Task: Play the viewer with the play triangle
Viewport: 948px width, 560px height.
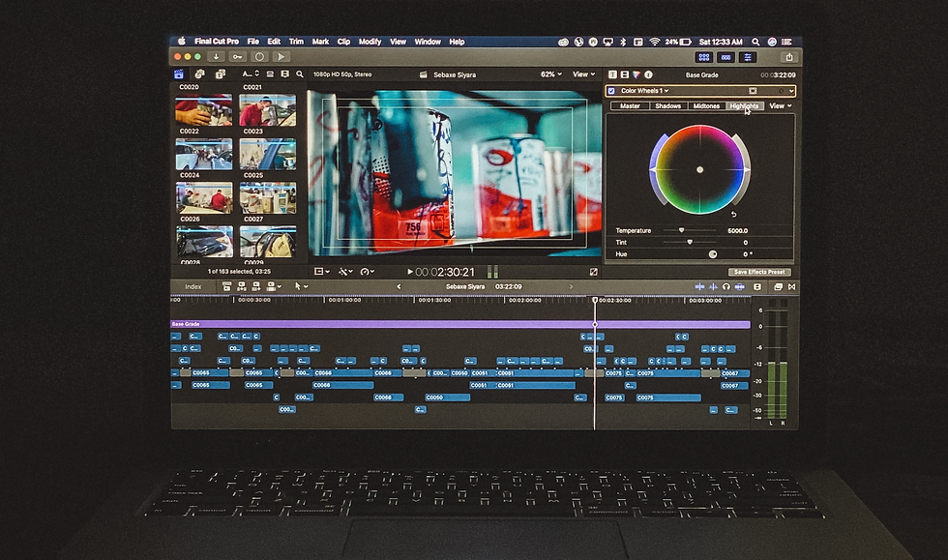Action: point(410,272)
